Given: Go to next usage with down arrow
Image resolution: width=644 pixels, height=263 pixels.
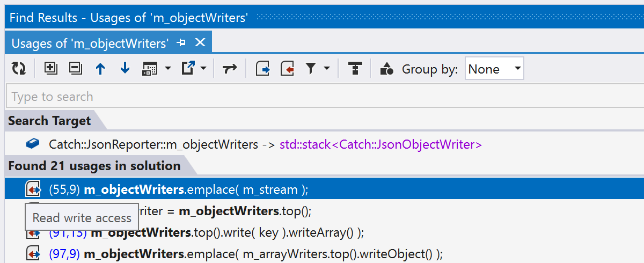Looking at the screenshot, I should 125,69.
